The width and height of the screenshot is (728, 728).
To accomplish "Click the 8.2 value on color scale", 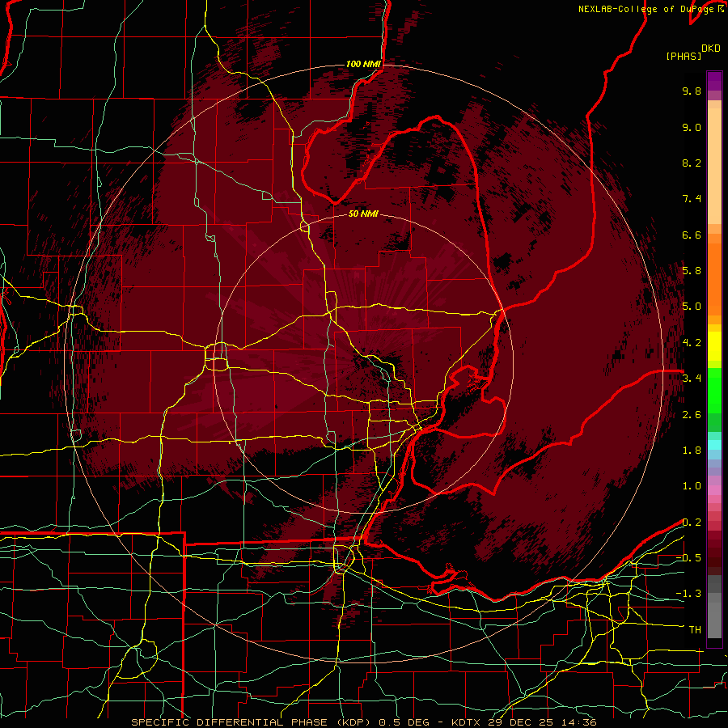I will 692,163.
